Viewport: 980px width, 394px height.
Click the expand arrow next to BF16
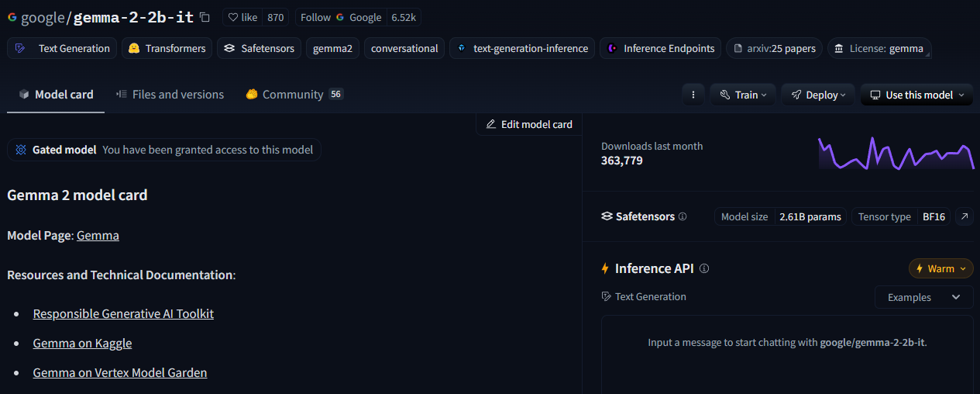coord(965,217)
